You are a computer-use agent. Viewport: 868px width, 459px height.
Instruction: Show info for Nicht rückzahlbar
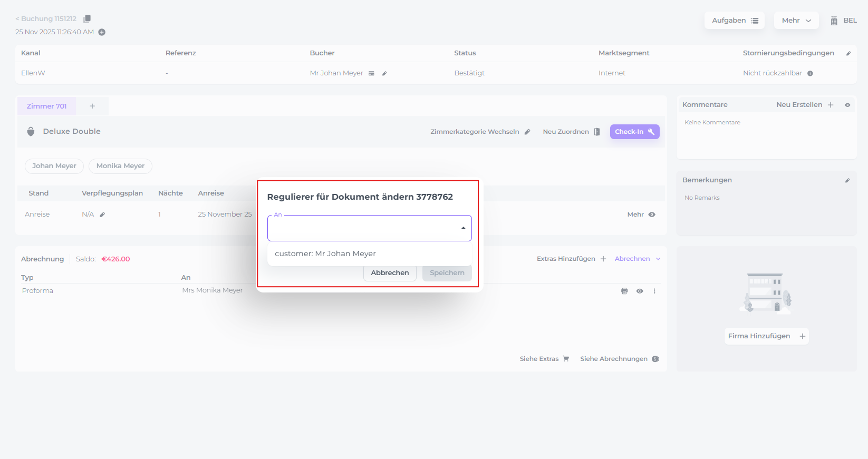pos(810,74)
